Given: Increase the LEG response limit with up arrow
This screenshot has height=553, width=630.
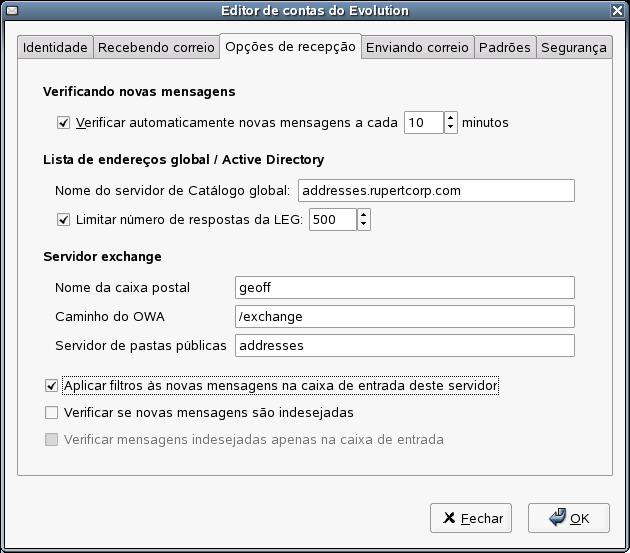Looking at the screenshot, I should (x=364, y=215).
